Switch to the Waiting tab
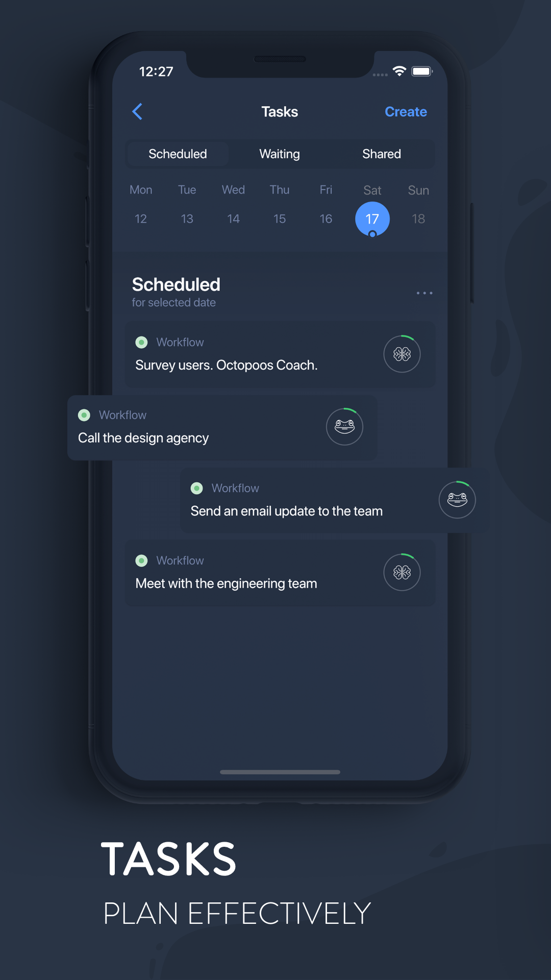551x980 pixels. click(280, 154)
